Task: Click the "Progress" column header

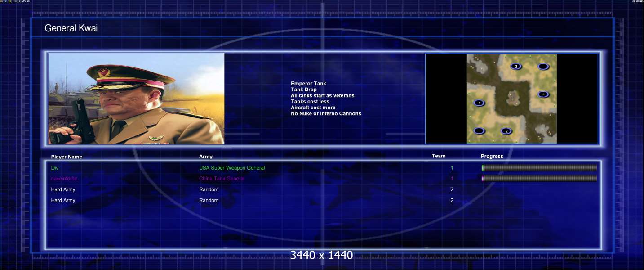Action: tap(492, 157)
